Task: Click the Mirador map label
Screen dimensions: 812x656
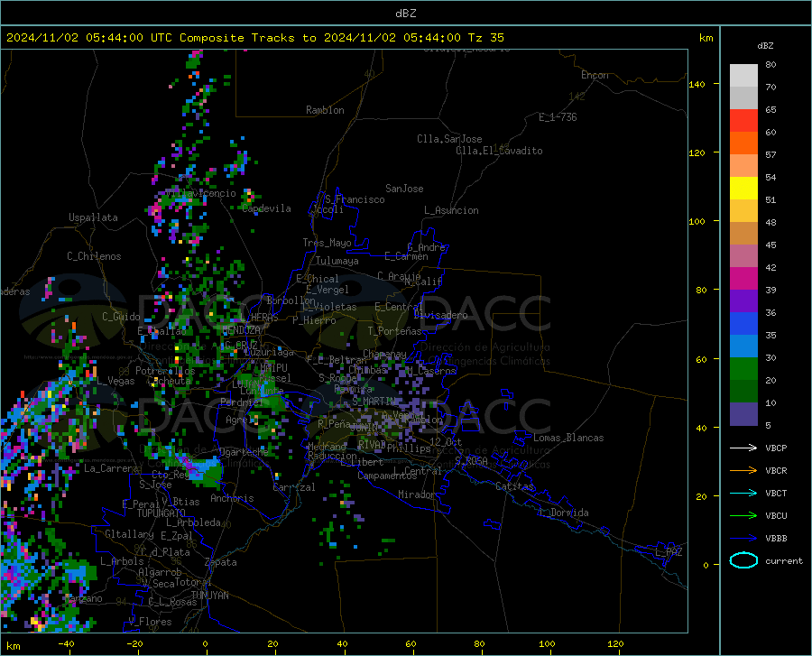Action: [x=417, y=494]
